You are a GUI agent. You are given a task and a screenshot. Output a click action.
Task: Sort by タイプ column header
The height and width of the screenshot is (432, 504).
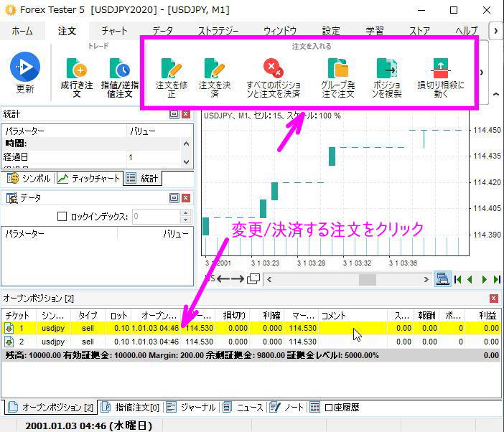[88, 316]
